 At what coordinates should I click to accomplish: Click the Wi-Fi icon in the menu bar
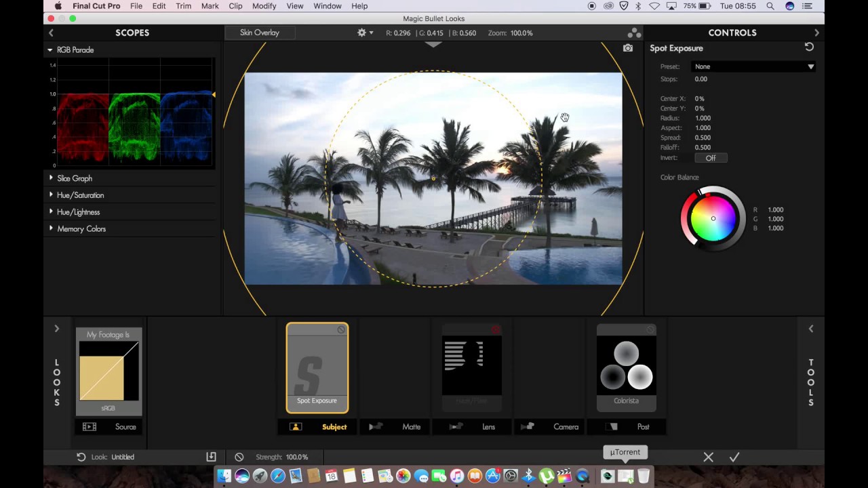[654, 6]
